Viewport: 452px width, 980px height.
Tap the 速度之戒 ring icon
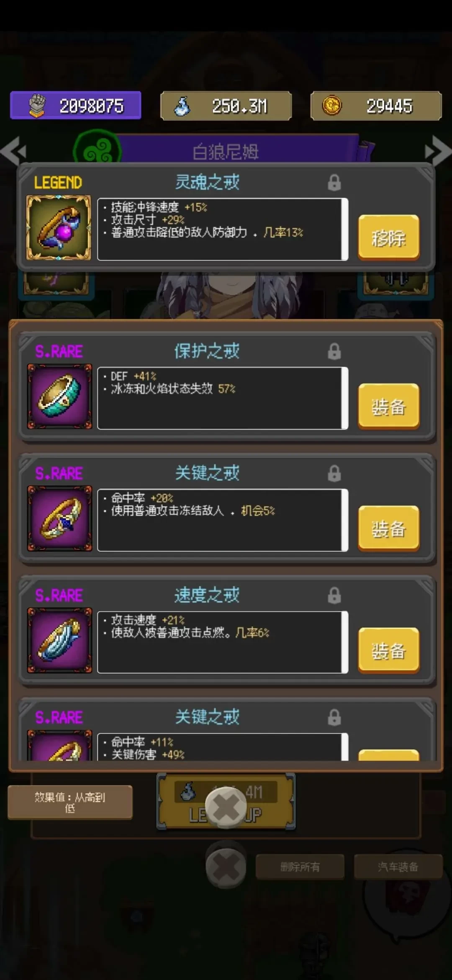[x=59, y=640]
